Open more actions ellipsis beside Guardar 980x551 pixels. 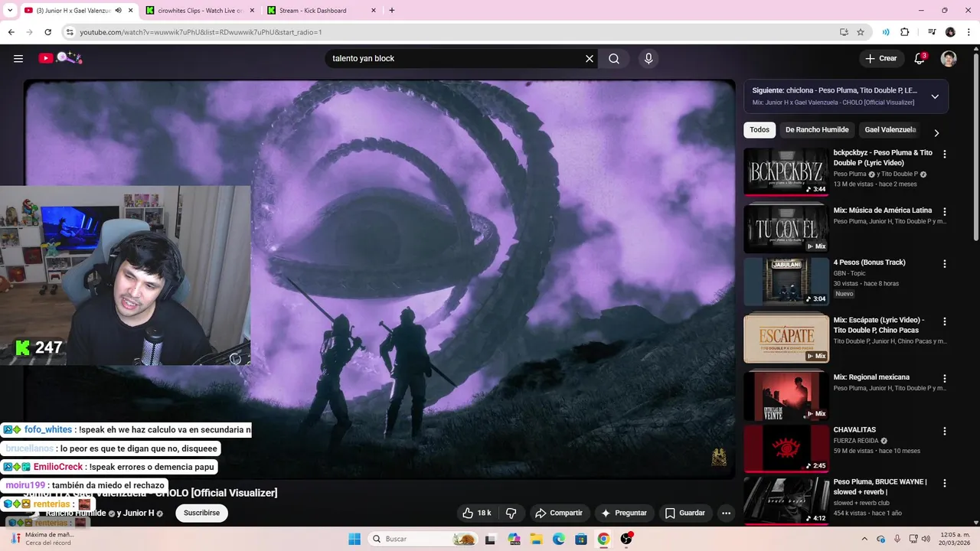tap(726, 513)
